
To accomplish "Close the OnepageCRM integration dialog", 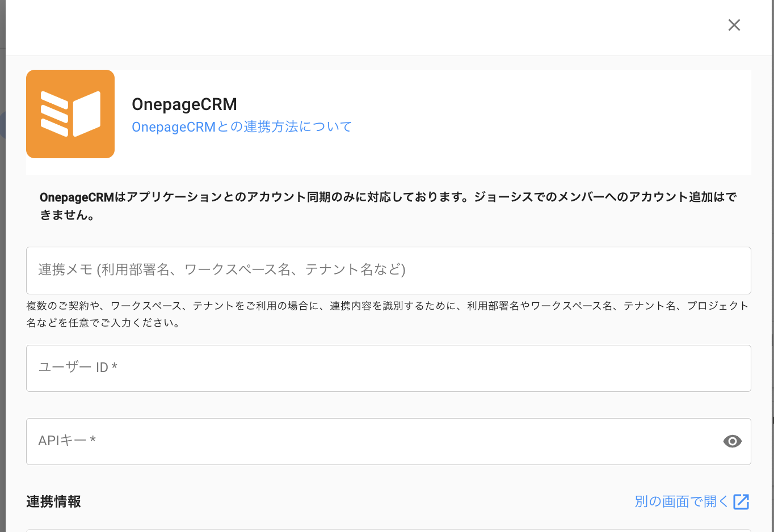I will coord(734,25).
